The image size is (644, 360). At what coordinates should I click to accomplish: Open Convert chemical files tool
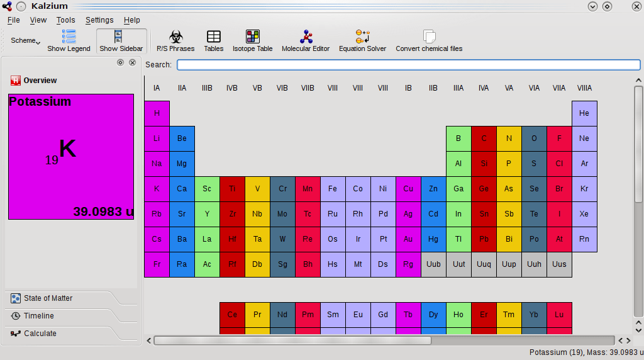429,41
